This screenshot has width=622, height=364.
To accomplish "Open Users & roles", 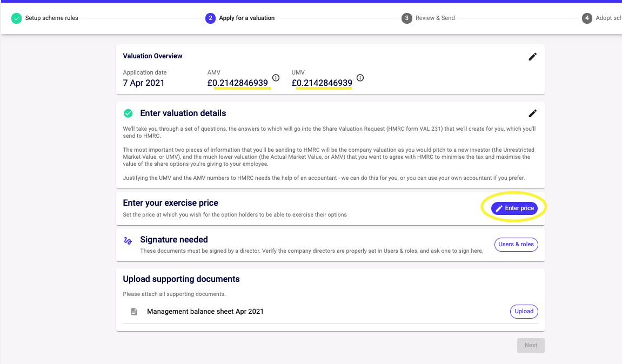I will pos(516,244).
